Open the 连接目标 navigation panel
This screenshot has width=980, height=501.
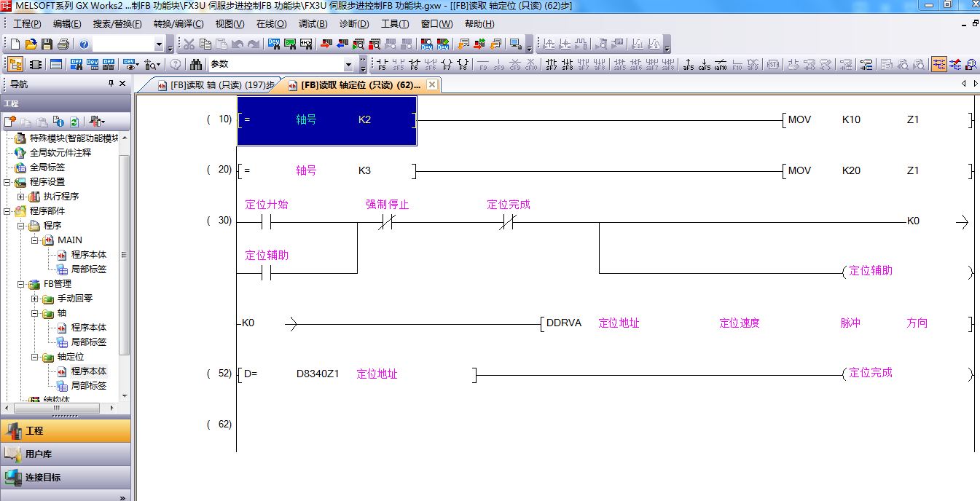42,478
